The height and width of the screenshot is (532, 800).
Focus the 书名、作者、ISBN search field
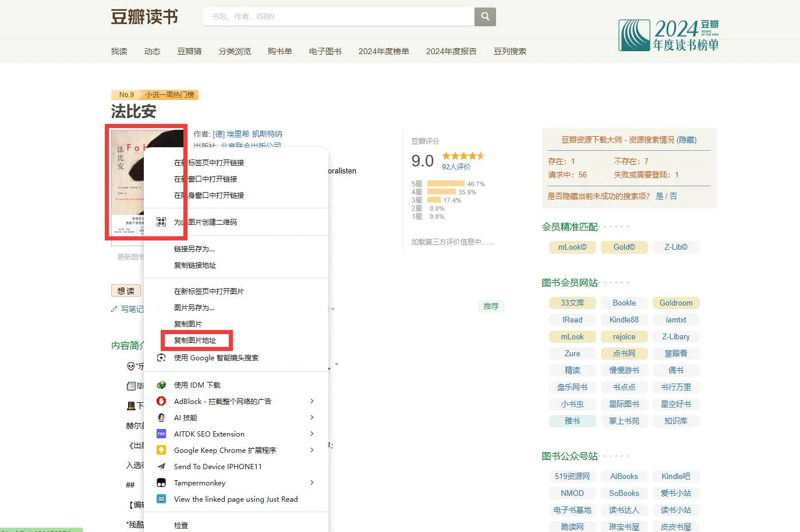tap(339, 16)
